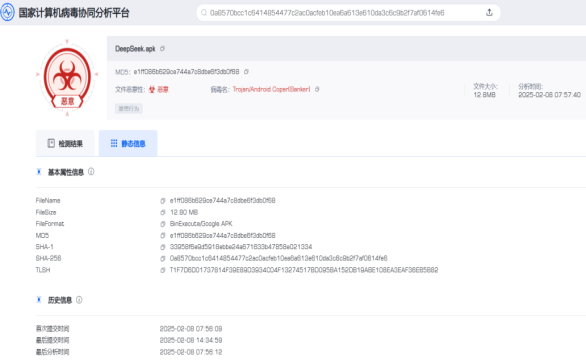
Task: Copy the MD5 hash in header
Action: pyautogui.click(x=246, y=71)
